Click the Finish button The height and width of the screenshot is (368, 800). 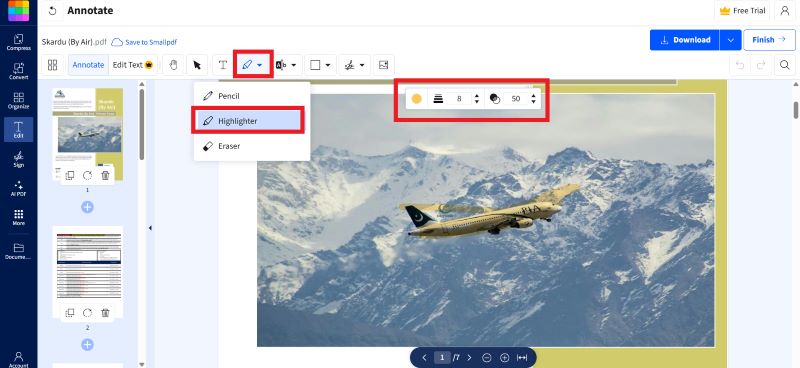tap(769, 40)
